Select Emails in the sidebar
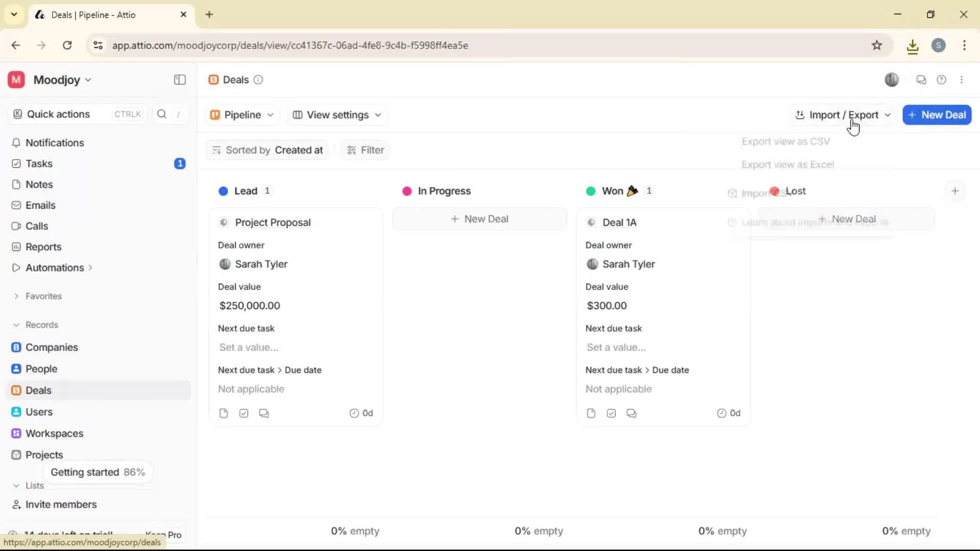Image resolution: width=980 pixels, height=551 pixels. (x=40, y=205)
